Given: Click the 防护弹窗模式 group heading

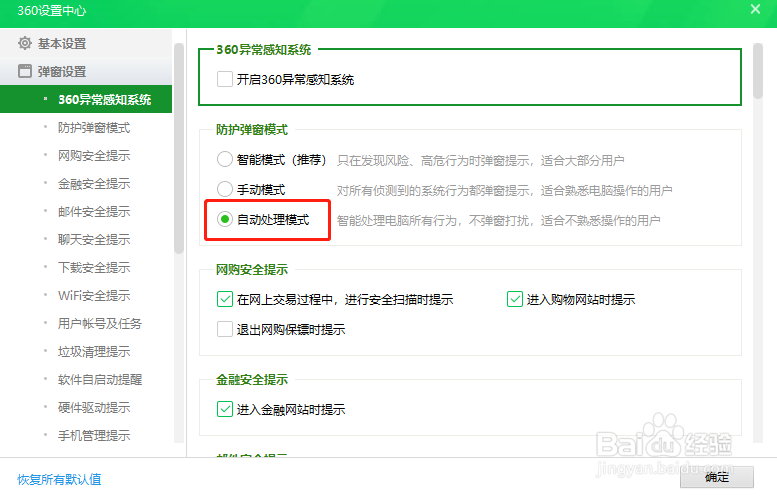Looking at the screenshot, I should [x=252, y=130].
